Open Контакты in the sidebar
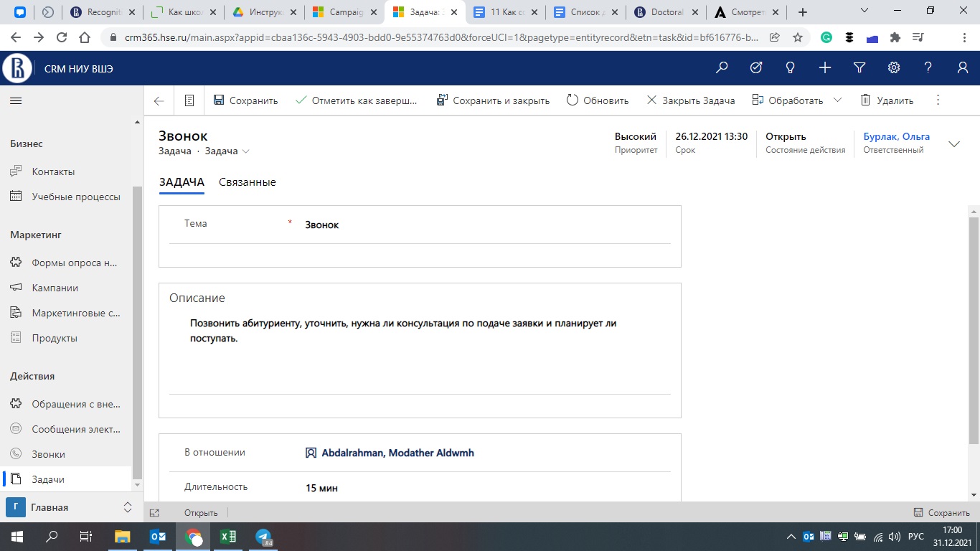 coord(53,171)
